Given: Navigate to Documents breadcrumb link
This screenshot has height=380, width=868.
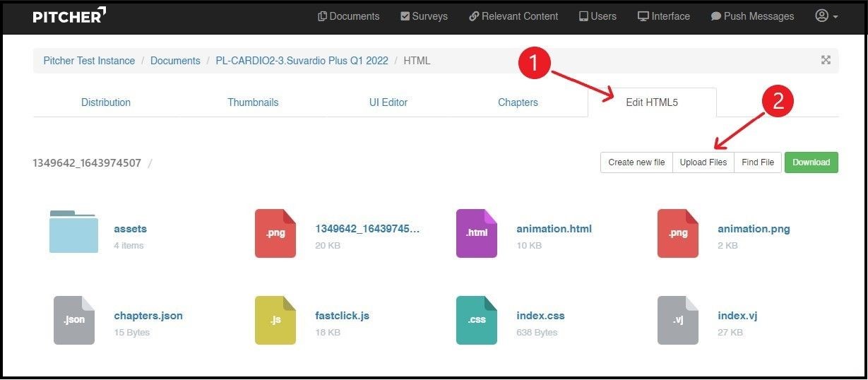Looking at the screenshot, I should point(175,61).
